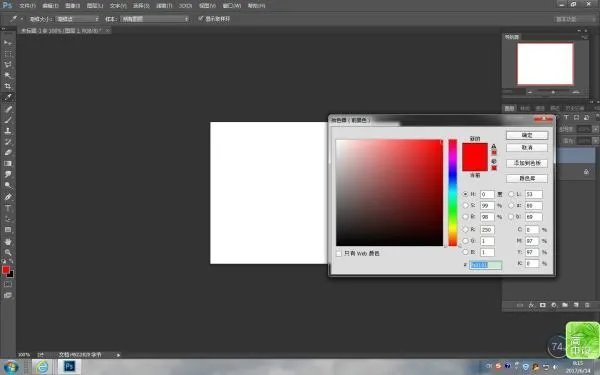Click the foreground color swatch in the toolbox
The image size is (600, 375).
[x=6, y=270]
